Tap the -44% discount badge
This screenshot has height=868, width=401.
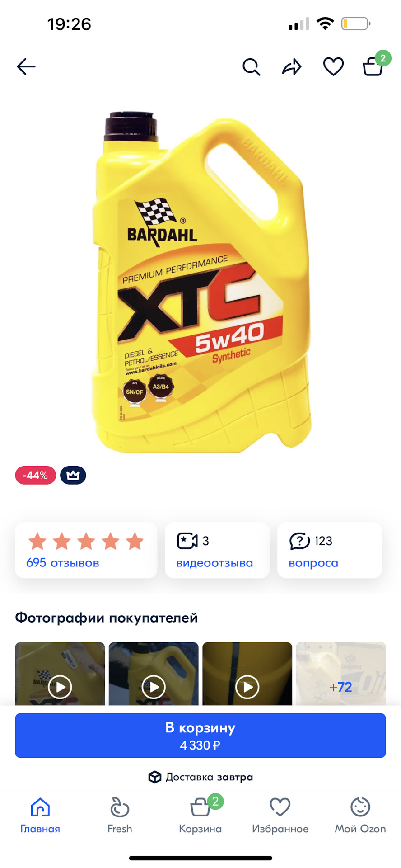click(x=35, y=475)
